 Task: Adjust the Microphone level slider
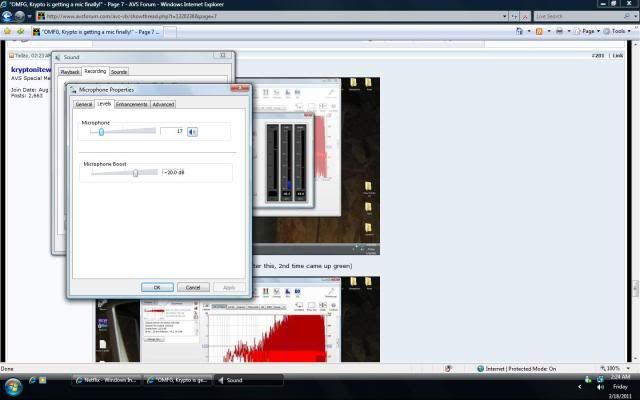pyautogui.click(x=101, y=132)
